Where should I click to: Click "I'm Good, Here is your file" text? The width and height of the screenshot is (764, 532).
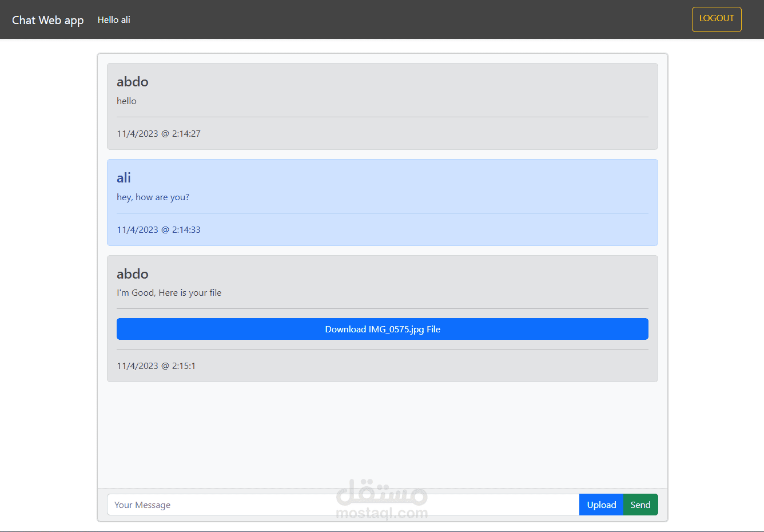click(x=169, y=292)
